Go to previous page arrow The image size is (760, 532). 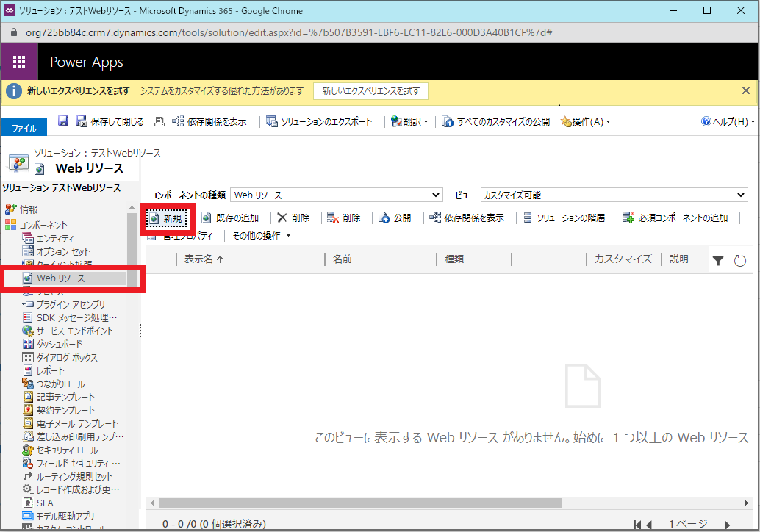click(649, 524)
